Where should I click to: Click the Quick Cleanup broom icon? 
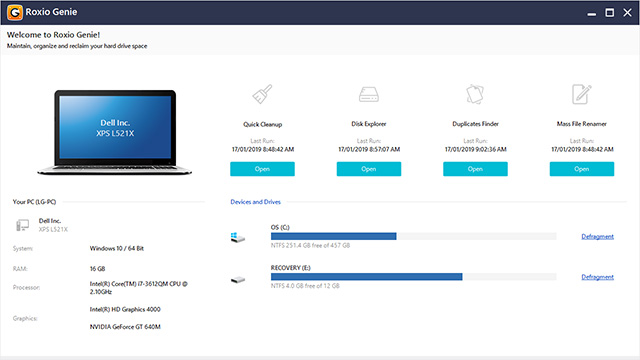(x=262, y=94)
